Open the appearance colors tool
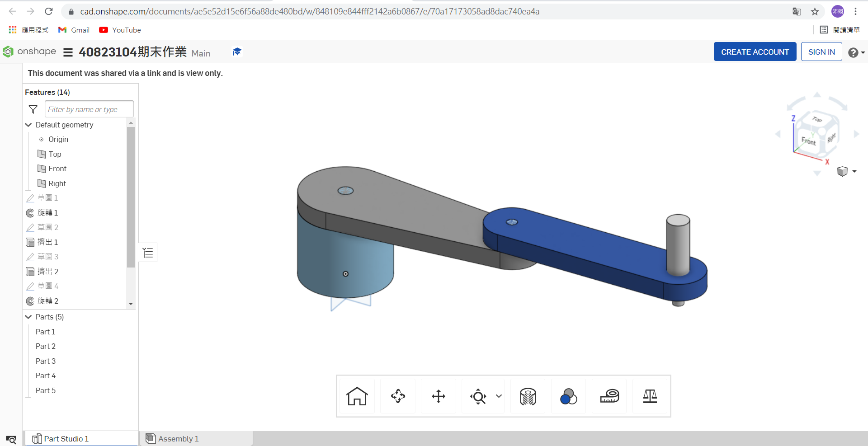Image resolution: width=868 pixels, height=446 pixels. coord(568,396)
